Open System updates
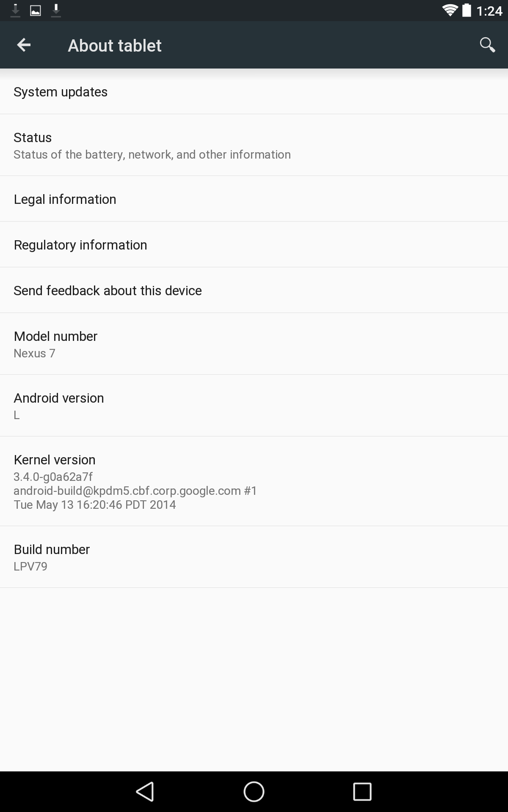508x812 pixels. coord(254,92)
